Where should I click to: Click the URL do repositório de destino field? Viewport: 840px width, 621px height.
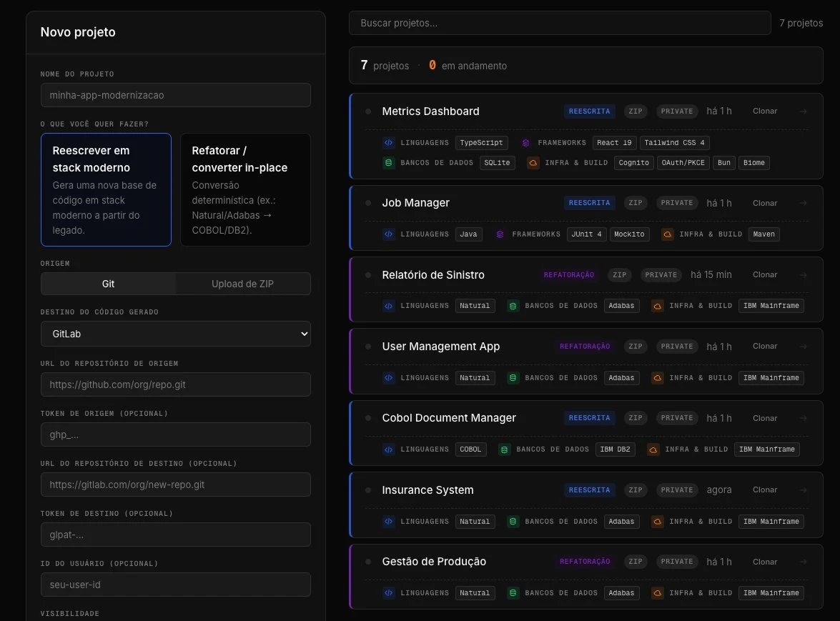(x=176, y=485)
